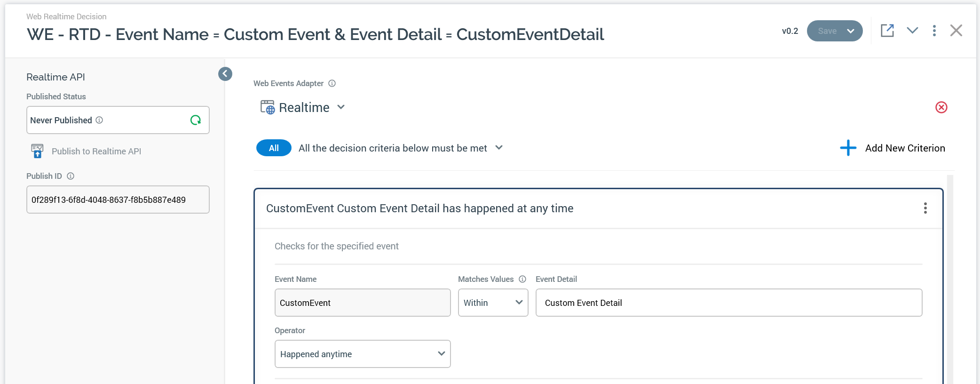
Task: Click the Publish to Realtime API icon
Action: pos(37,151)
